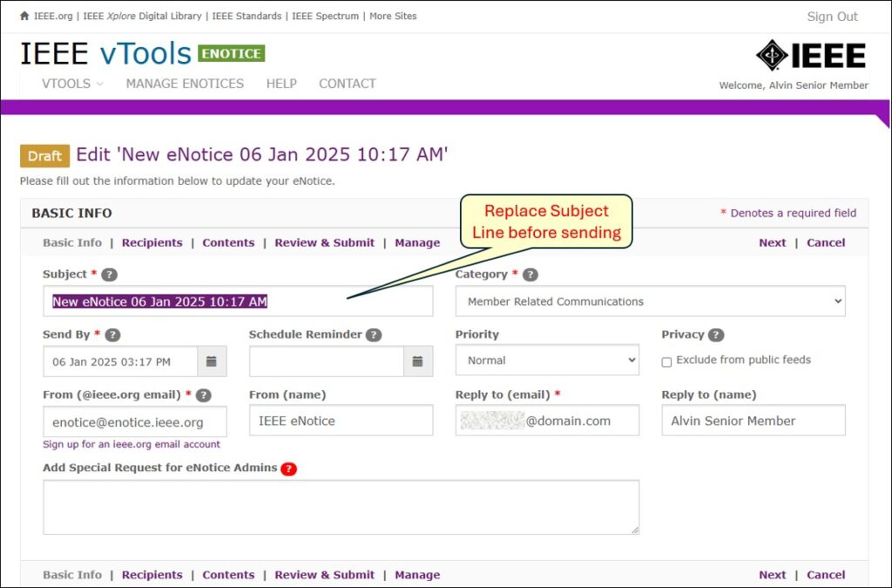The width and height of the screenshot is (892, 588).
Task: Expand the VTOOLS menu
Action: 72,84
